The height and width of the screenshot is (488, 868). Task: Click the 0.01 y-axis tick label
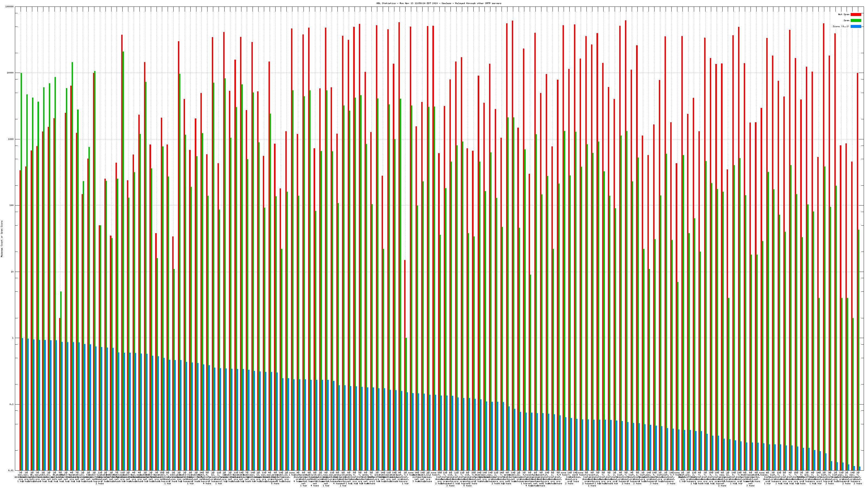click(x=11, y=470)
